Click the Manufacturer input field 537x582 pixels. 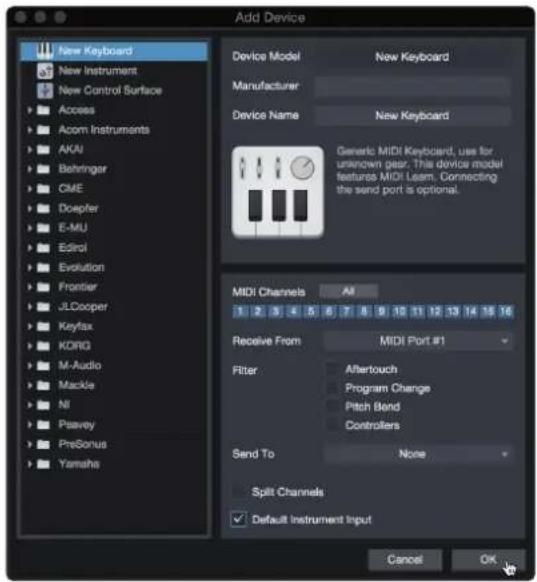click(412, 86)
